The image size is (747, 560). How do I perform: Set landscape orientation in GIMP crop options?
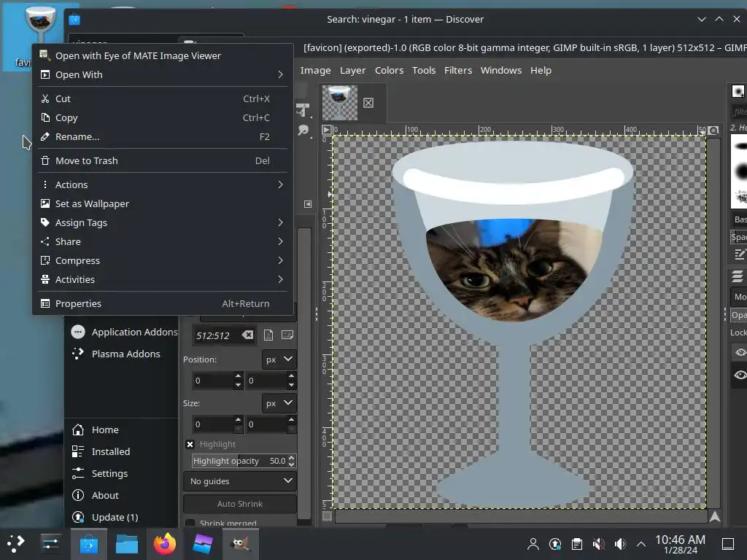[x=287, y=335]
